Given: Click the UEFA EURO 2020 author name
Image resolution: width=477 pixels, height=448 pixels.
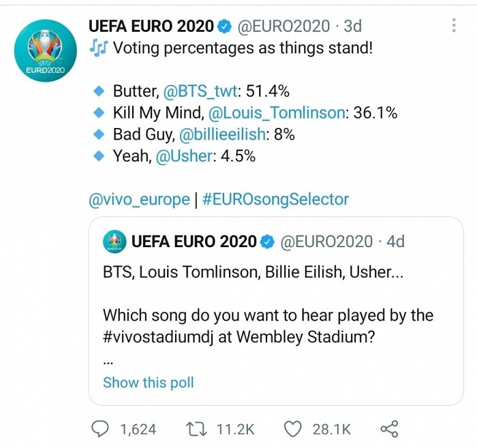Looking at the screenshot, I should [150, 27].
